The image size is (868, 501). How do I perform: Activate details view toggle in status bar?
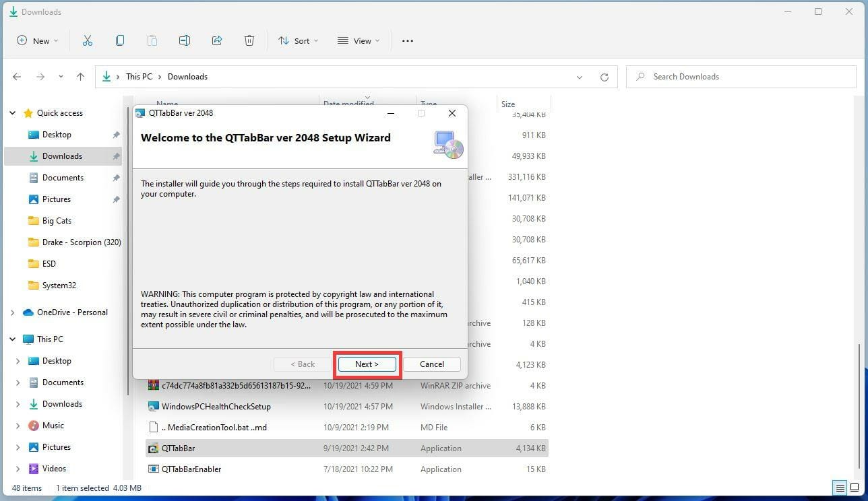pyautogui.click(x=840, y=488)
